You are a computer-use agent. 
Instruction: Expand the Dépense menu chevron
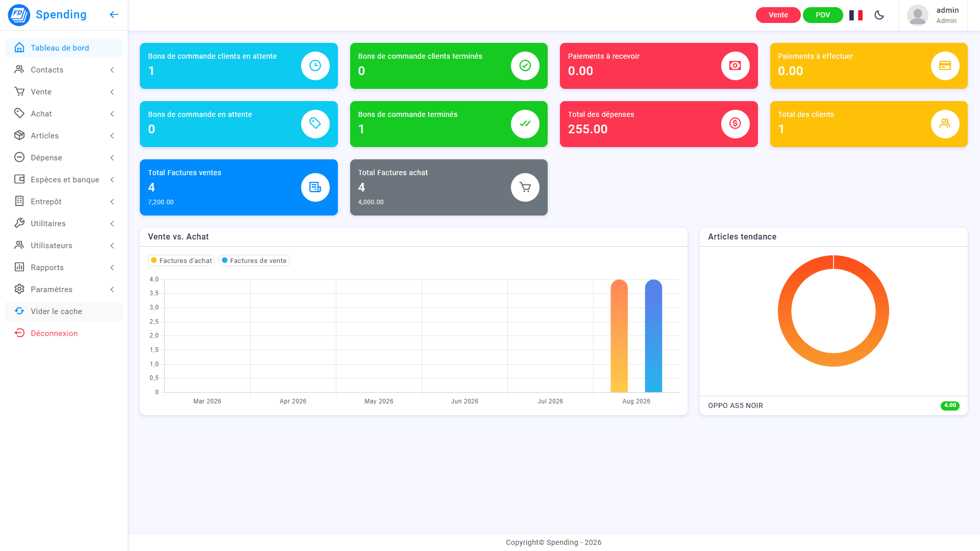coord(112,158)
